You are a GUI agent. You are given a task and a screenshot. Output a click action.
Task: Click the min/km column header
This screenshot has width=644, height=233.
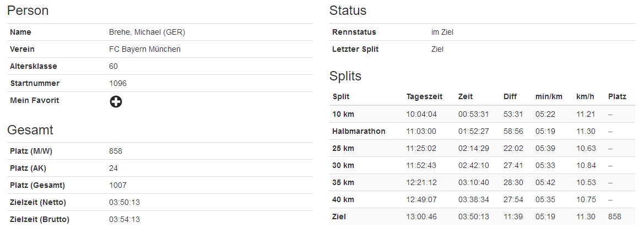click(549, 96)
